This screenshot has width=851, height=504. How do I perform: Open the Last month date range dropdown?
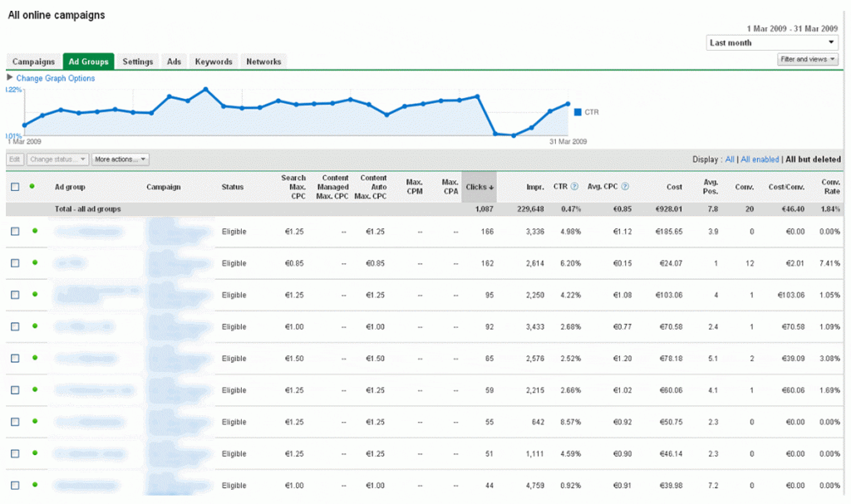coord(772,43)
